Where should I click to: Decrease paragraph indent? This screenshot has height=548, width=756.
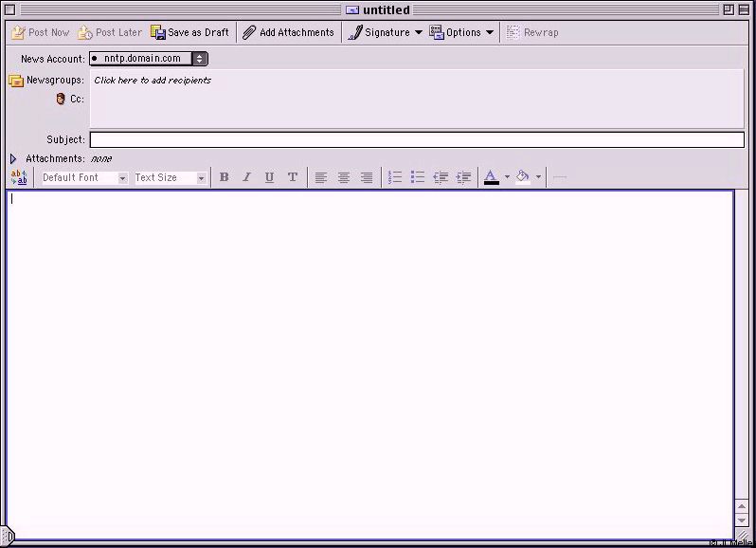(441, 177)
